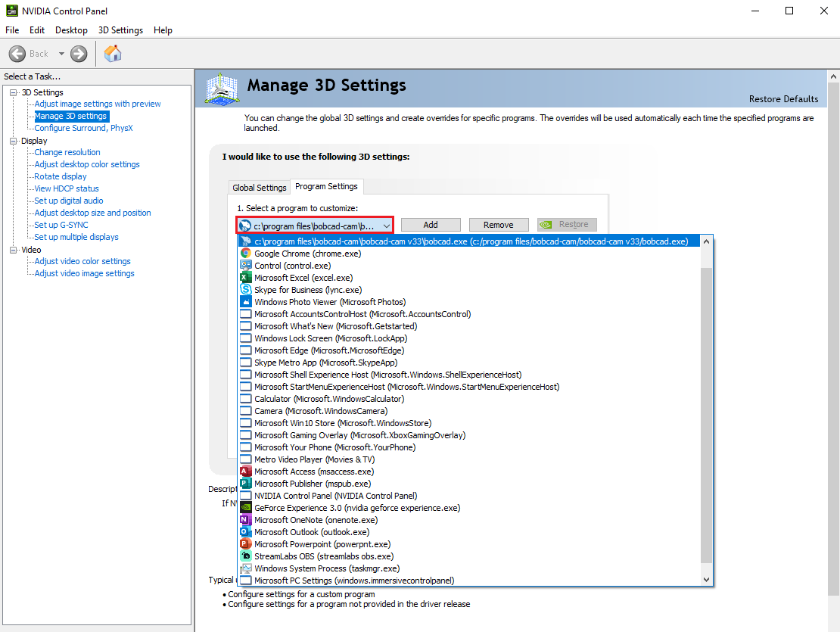Open Set up multiple displays page
The width and height of the screenshot is (840, 632).
click(76, 237)
